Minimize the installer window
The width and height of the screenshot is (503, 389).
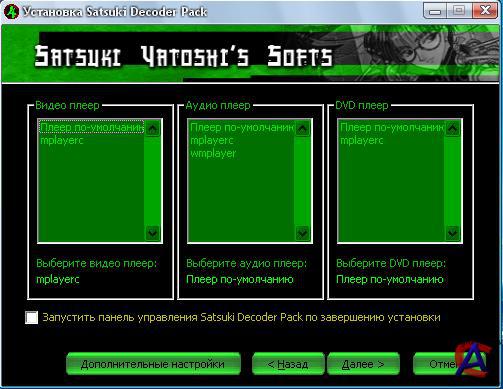click(x=435, y=11)
